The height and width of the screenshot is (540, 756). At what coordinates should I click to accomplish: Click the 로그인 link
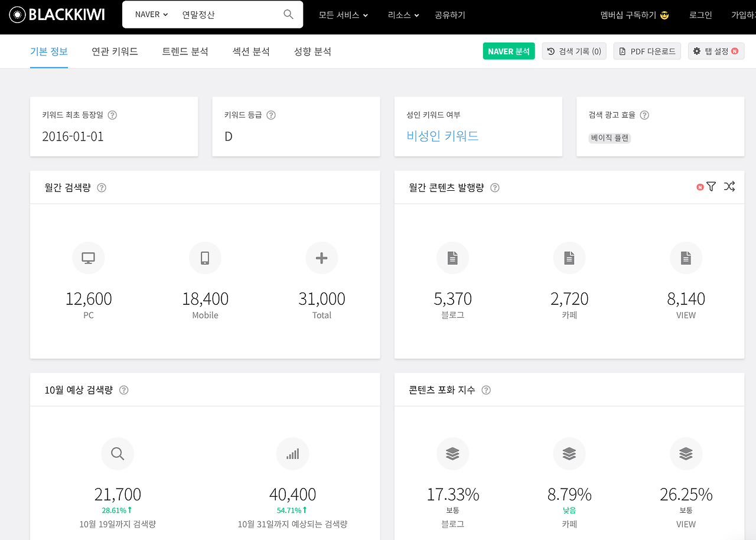[700, 15]
